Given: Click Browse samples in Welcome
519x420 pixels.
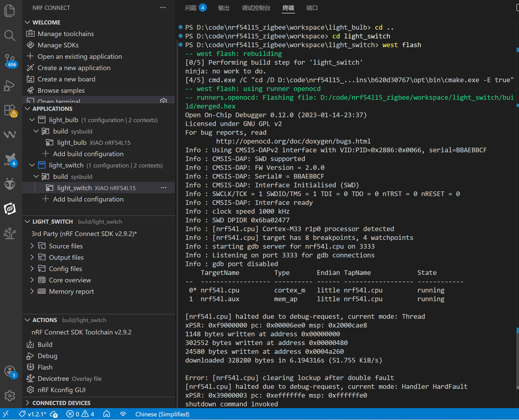Looking at the screenshot, I should point(61,90).
